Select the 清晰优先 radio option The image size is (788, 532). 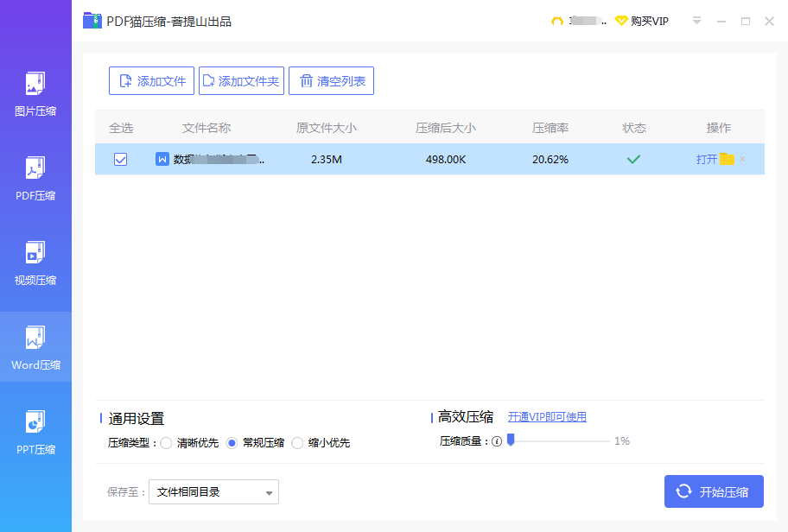click(x=167, y=443)
